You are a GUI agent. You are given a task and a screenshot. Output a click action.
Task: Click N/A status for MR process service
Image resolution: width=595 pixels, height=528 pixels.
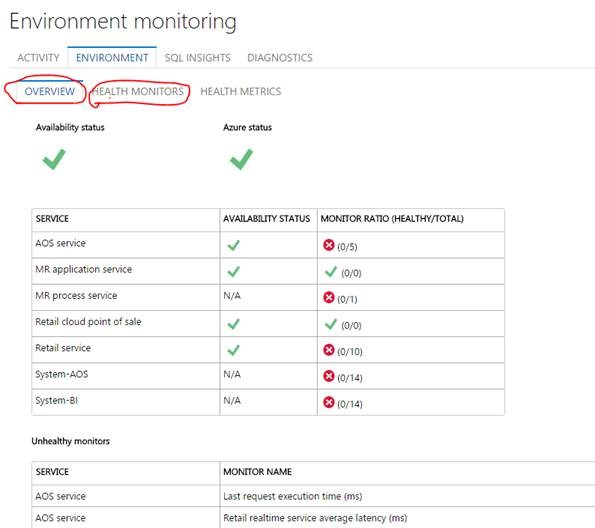pos(232,296)
